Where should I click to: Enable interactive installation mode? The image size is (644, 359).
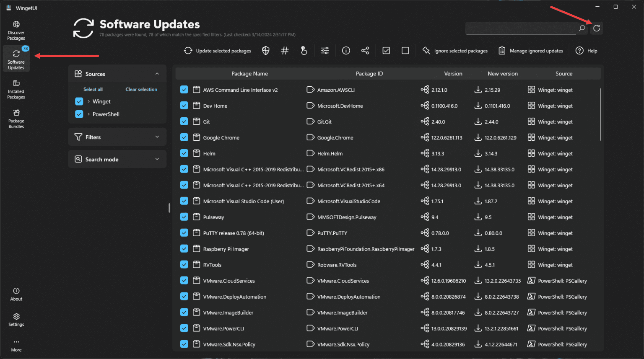(x=304, y=50)
